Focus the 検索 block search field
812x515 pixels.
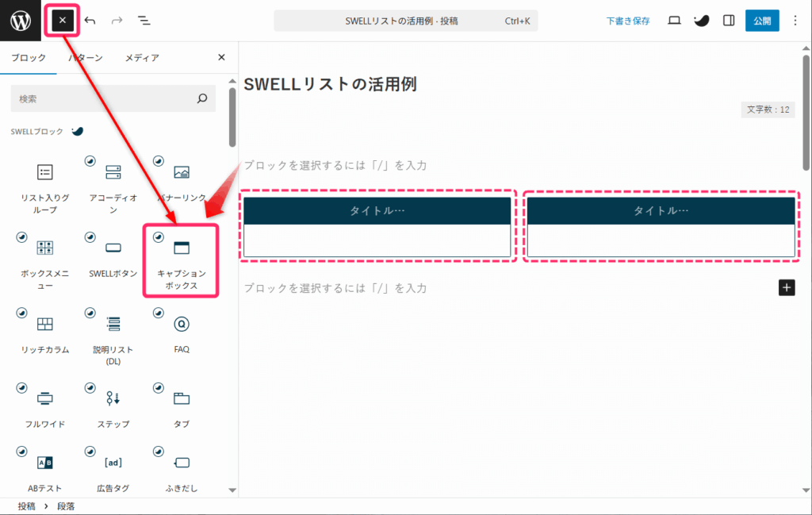point(113,98)
